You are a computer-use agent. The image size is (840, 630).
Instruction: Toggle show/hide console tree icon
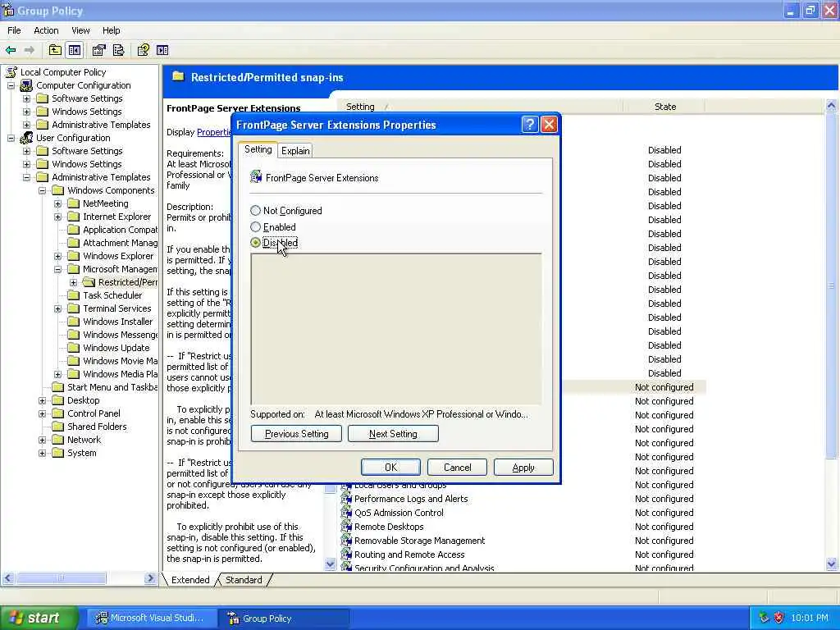pyautogui.click(x=75, y=50)
